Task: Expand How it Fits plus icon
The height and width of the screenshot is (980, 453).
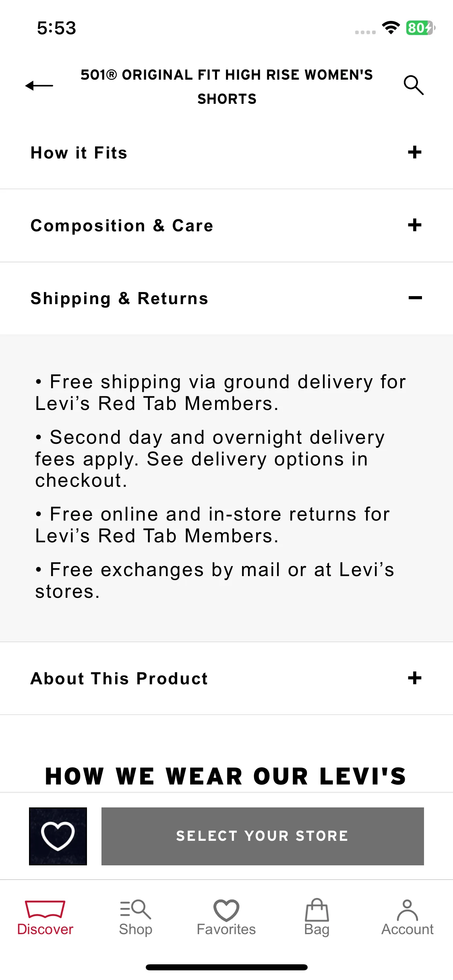Action: 415,152
